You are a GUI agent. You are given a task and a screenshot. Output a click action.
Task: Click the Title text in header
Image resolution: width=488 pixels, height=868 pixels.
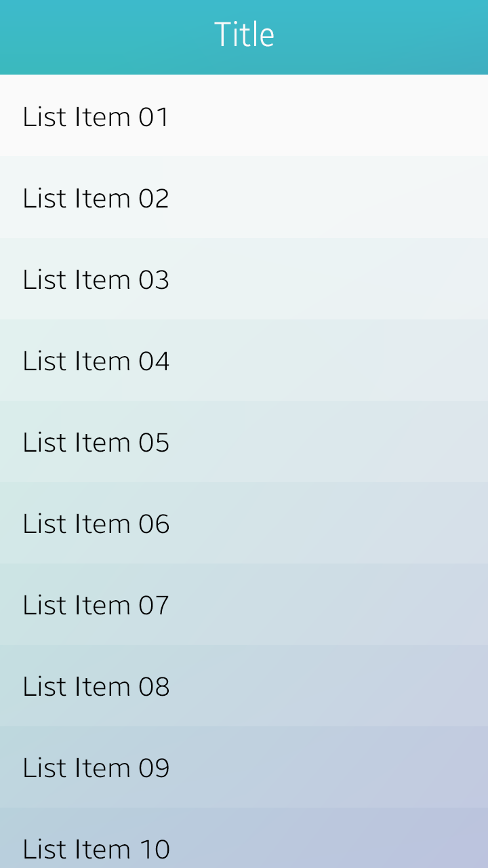[244, 35]
